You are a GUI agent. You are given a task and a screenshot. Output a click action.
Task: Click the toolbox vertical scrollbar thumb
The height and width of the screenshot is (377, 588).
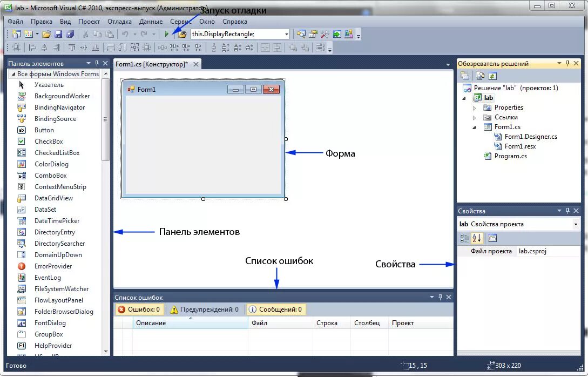105,119
